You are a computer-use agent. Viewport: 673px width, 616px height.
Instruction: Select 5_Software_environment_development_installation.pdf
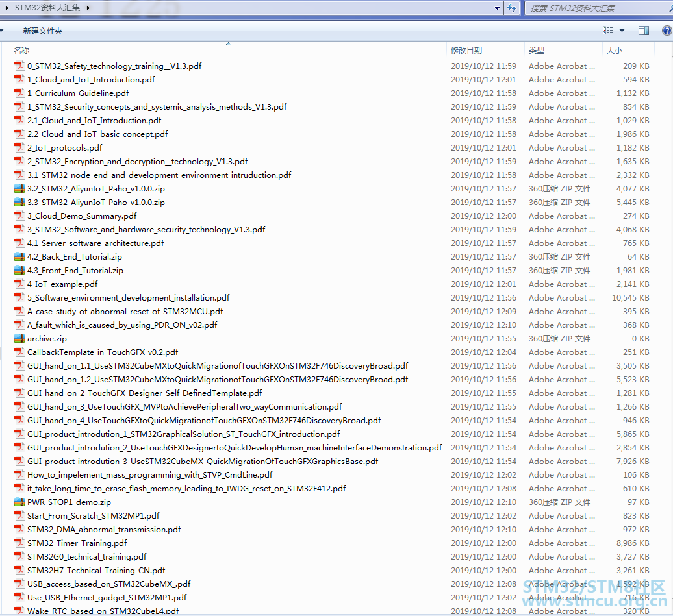click(x=129, y=298)
